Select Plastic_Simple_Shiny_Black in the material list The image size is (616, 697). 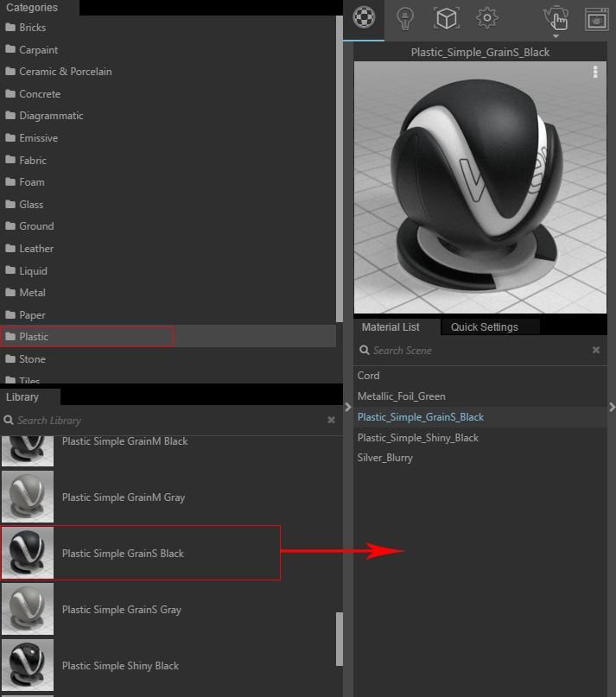click(480, 438)
